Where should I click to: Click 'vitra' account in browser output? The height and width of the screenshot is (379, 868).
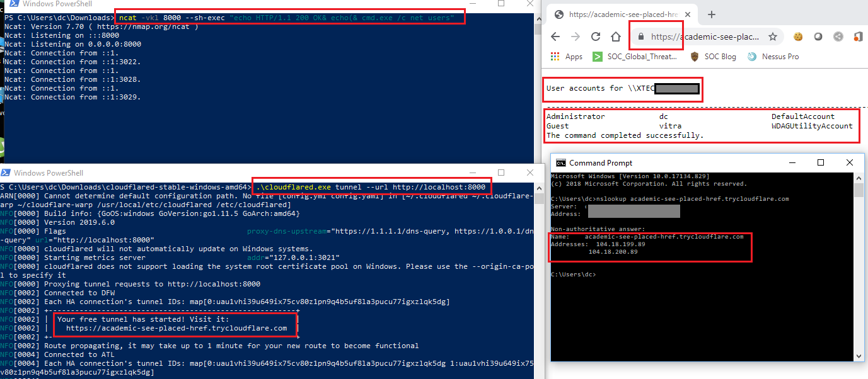(670, 126)
